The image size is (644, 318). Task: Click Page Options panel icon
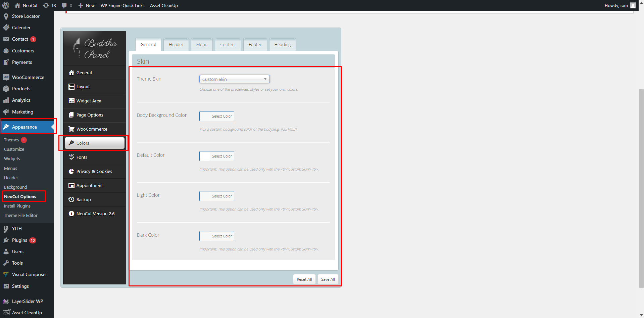tap(71, 115)
